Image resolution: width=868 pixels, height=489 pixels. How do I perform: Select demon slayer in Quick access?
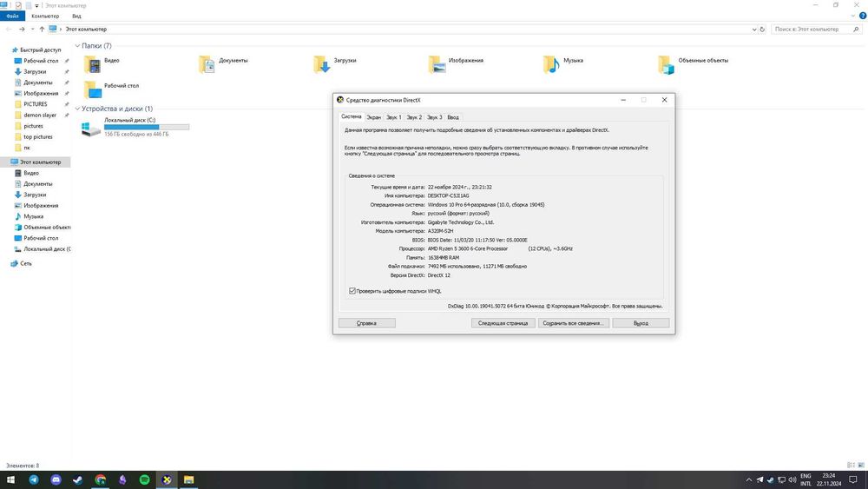tap(40, 116)
